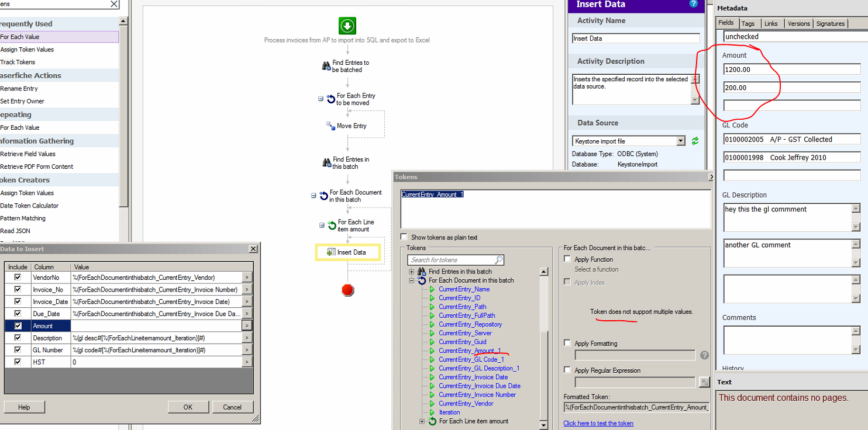Select Retrieve Field Values in the toolbox
This screenshot has height=430, width=868.
27,154
